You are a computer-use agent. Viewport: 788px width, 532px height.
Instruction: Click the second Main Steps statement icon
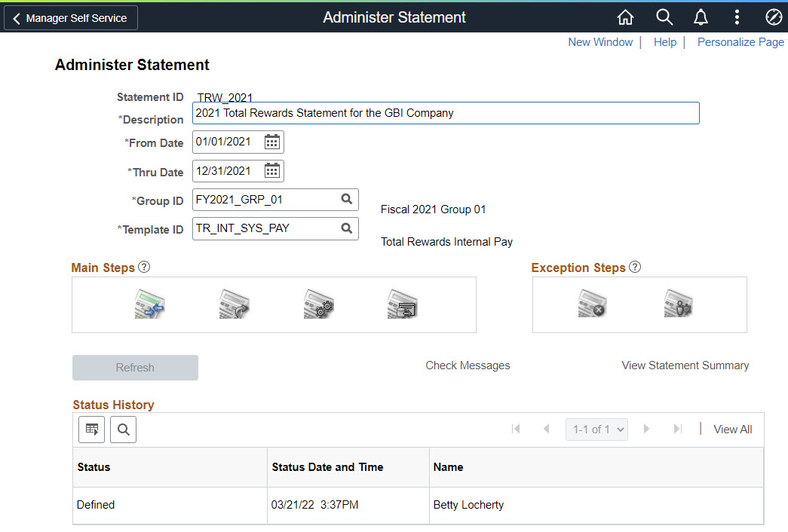coord(234,304)
